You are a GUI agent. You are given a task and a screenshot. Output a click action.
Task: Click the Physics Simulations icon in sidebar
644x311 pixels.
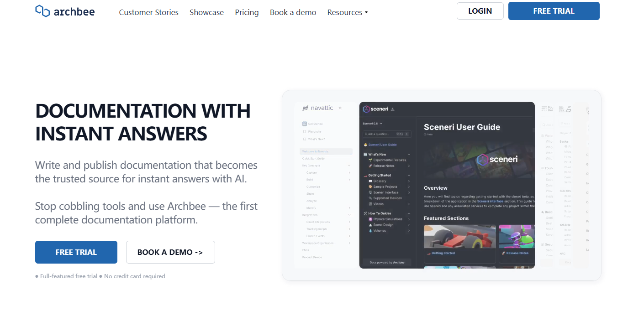[370, 219]
